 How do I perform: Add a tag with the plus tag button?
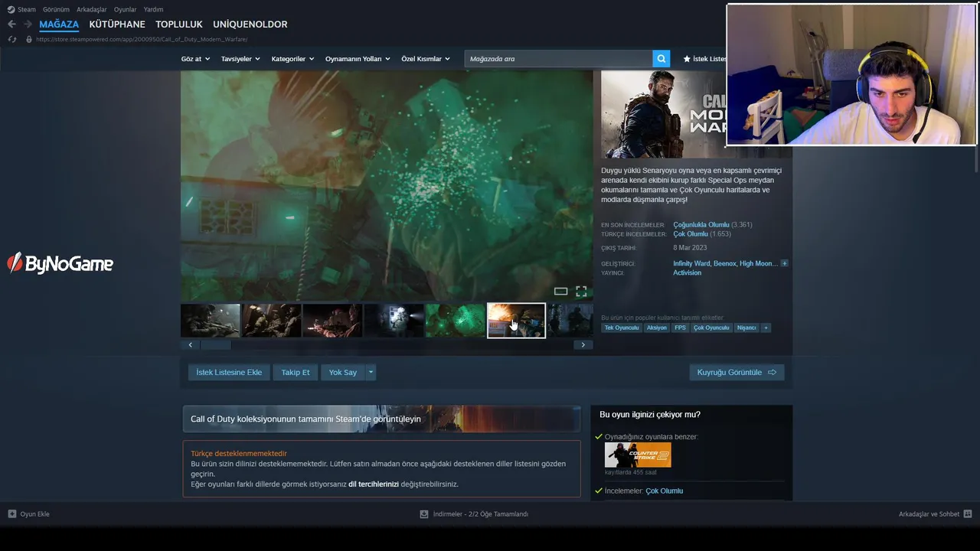click(x=766, y=328)
